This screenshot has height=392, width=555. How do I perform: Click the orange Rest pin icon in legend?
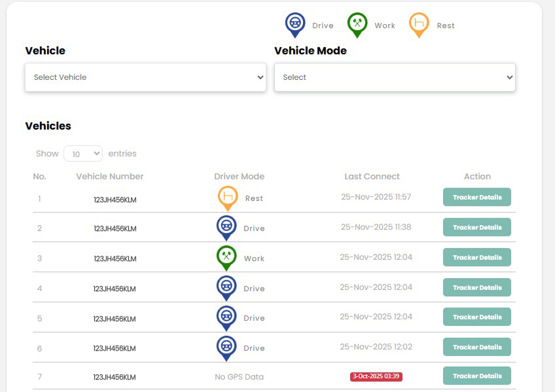tap(419, 25)
